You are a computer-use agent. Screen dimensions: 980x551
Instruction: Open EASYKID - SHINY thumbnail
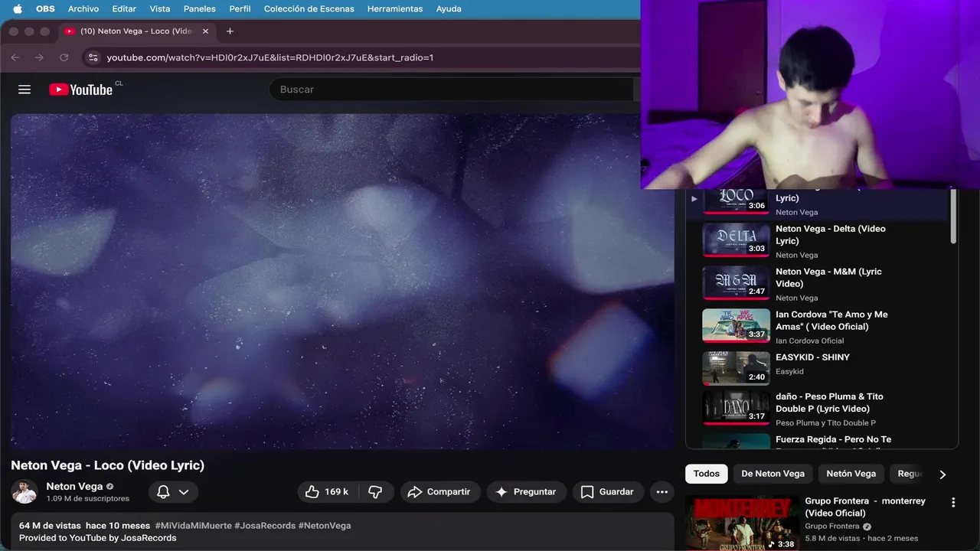[x=736, y=368]
